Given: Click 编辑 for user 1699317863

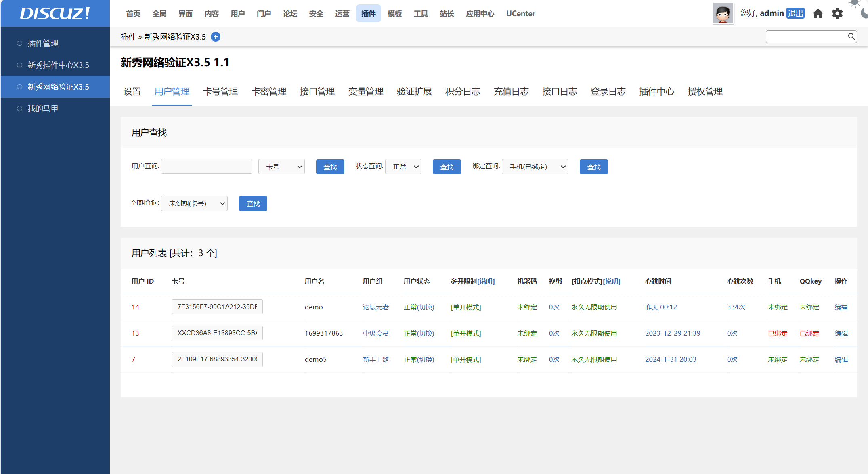Looking at the screenshot, I should [841, 333].
